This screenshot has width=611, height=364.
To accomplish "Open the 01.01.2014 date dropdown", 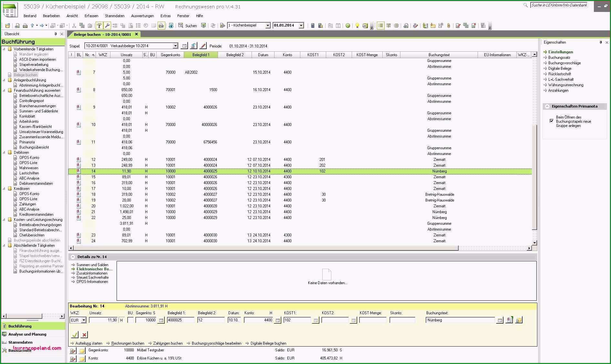I will point(301,25).
